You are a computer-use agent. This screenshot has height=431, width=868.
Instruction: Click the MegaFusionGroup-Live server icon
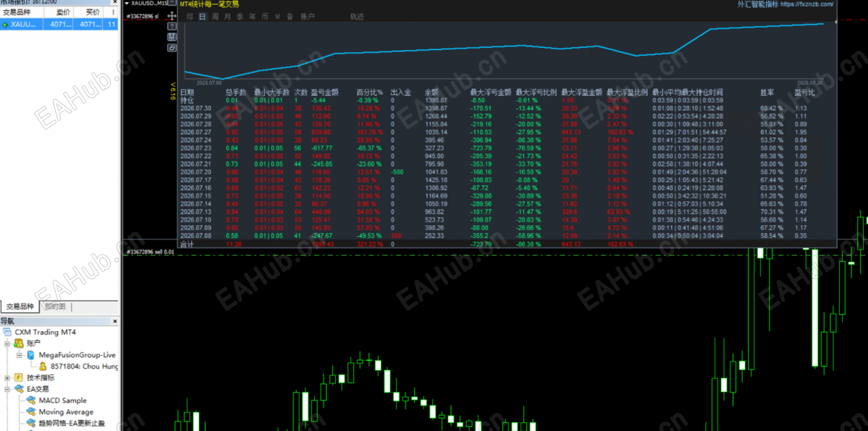[30, 355]
